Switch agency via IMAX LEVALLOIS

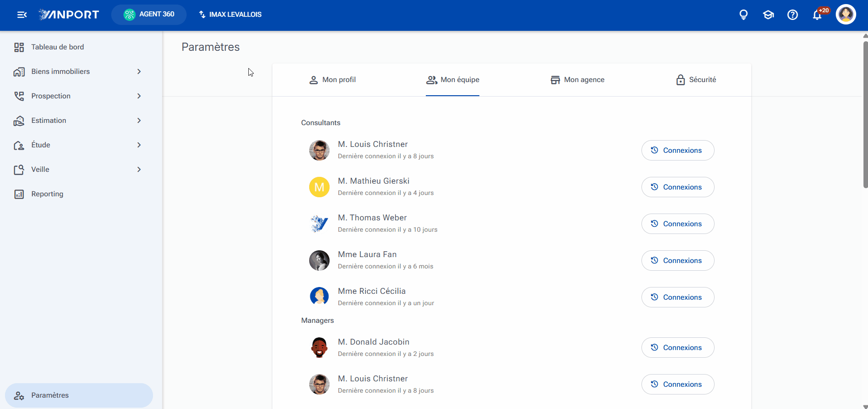tap(230, 15)
